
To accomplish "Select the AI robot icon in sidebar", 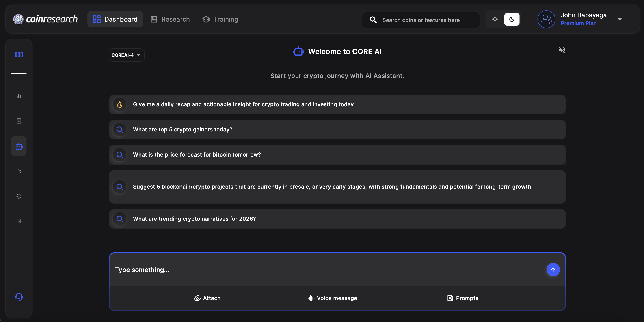I will point(19,146).
